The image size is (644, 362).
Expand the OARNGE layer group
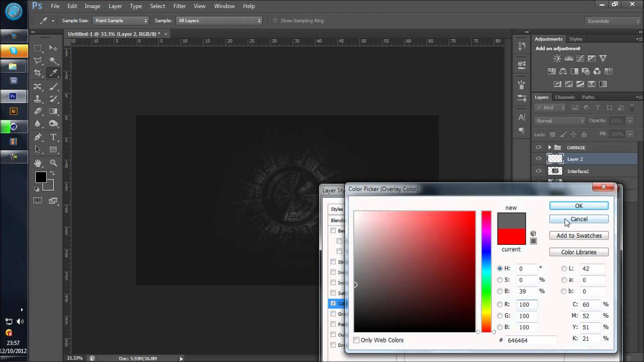click(549, 147)
